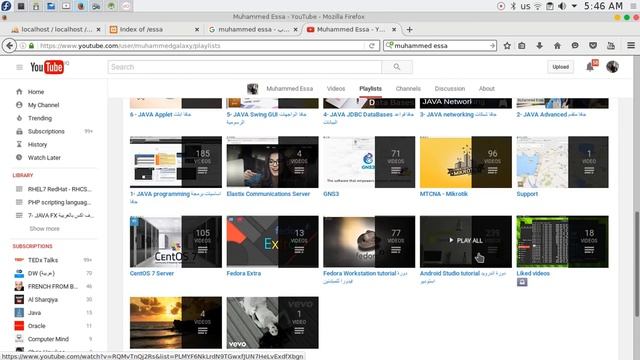Open the Fedora Extra playlist title
Screen dimensions: 640x360
pyautogui.click(x=244, y=273)
